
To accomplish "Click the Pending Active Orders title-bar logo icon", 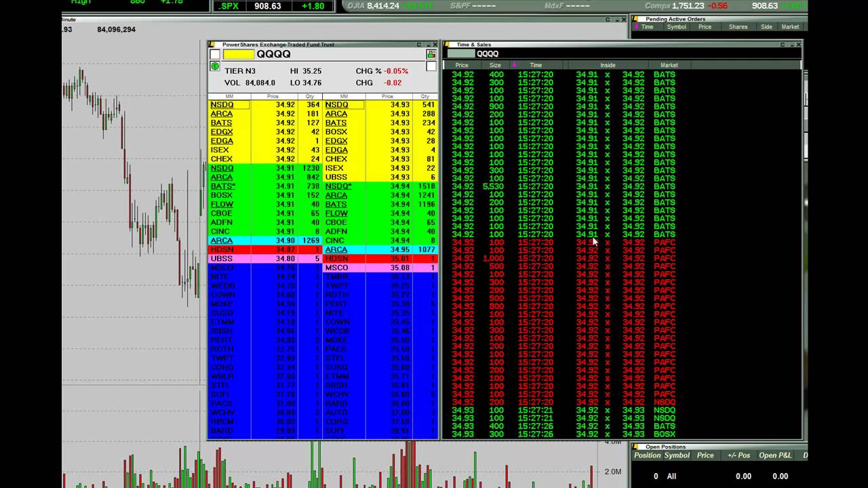I will (x=635, y=19).
